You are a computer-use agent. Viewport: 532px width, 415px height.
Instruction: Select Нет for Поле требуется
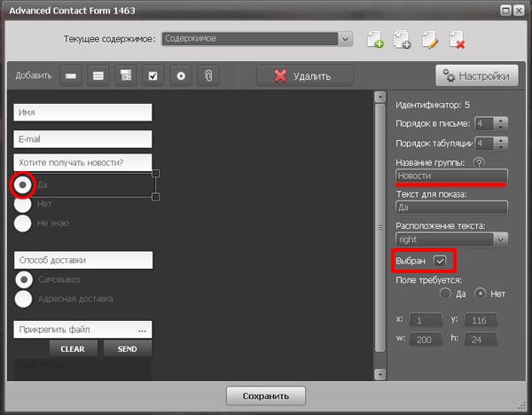[x=481, y=293]
